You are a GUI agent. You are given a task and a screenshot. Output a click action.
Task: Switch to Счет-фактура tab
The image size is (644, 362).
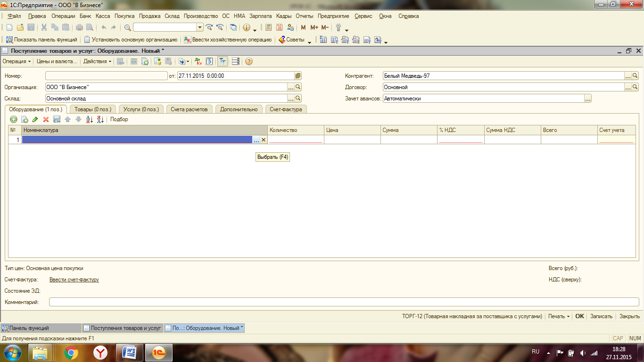(286, 109)
